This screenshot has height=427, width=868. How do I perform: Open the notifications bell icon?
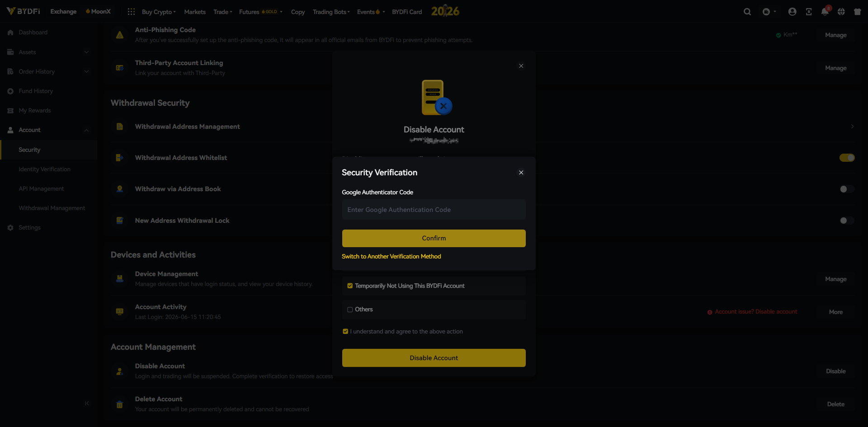[825, 12]
